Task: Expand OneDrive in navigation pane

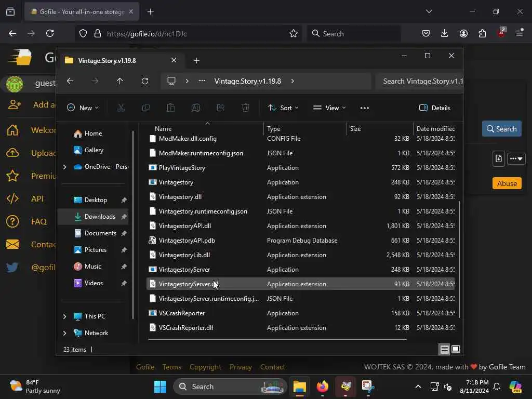Action: tap(64, 167)
